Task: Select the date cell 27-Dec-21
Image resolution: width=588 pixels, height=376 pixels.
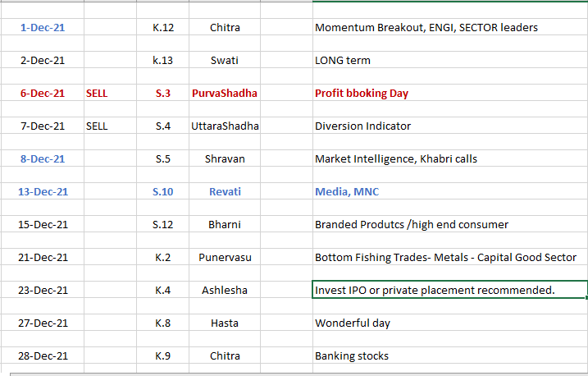Action: 43,323
